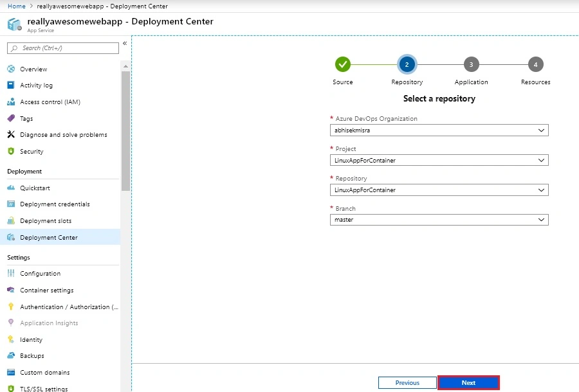
Task: Click the Previous button
Action: click(407, 383)
